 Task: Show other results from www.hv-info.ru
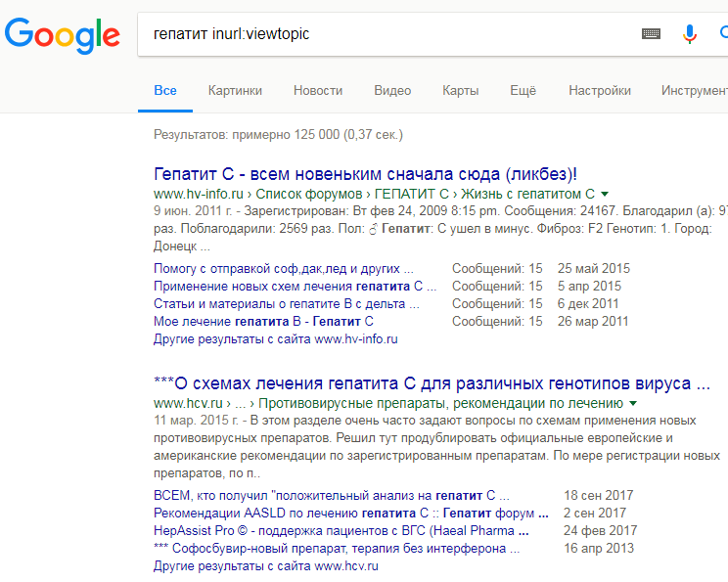point(275,339)
